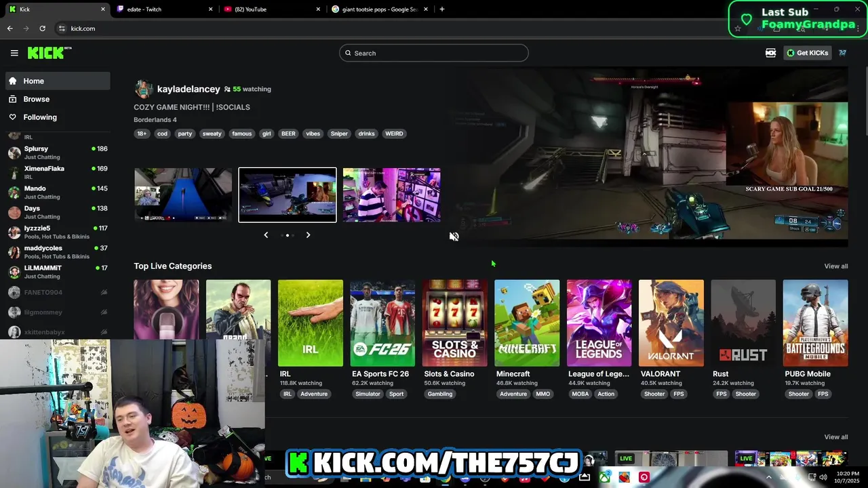Image resolution: width=868 pixels, height=488 pixels.
Task: Show hidden system tray icons
Action: [768, 477]
